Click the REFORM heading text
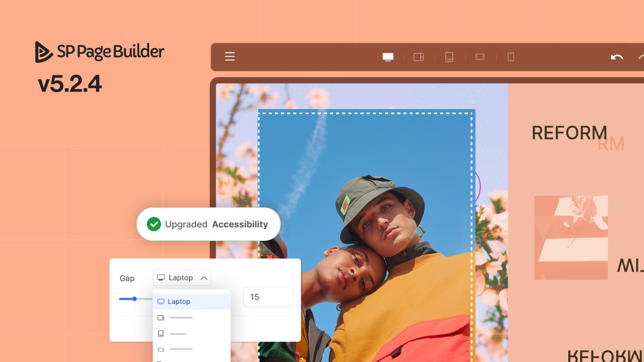This screenshot has width=644, height=362. click(x=569, y=133)
